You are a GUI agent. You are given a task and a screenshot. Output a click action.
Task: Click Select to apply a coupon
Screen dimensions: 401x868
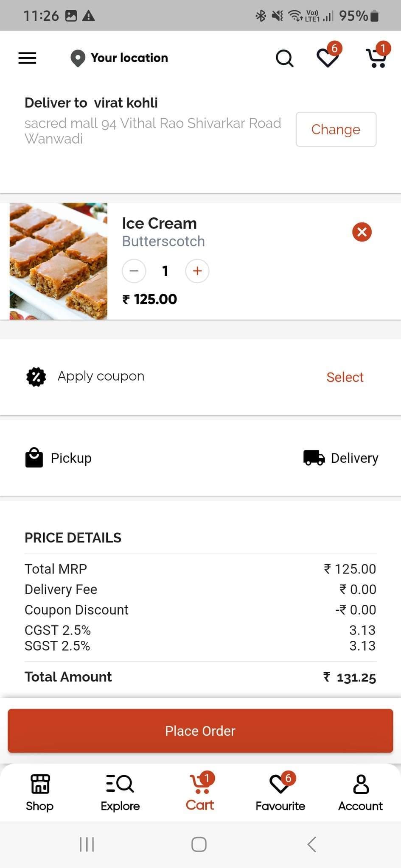click(345, 377)
